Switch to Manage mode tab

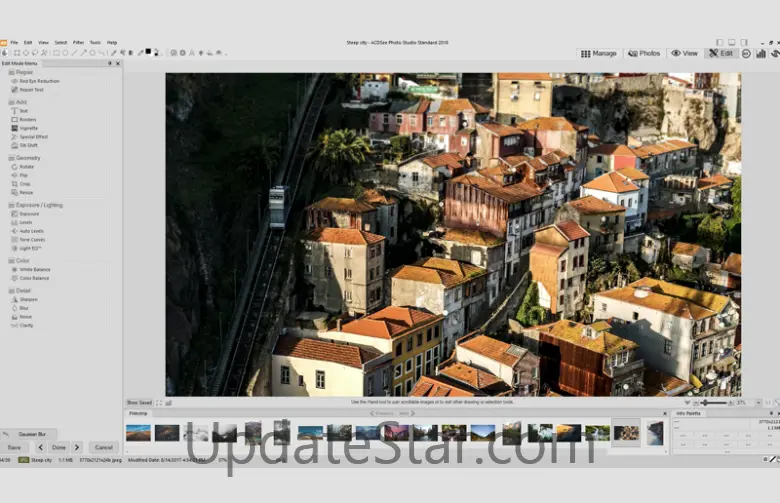coord(599,53)
